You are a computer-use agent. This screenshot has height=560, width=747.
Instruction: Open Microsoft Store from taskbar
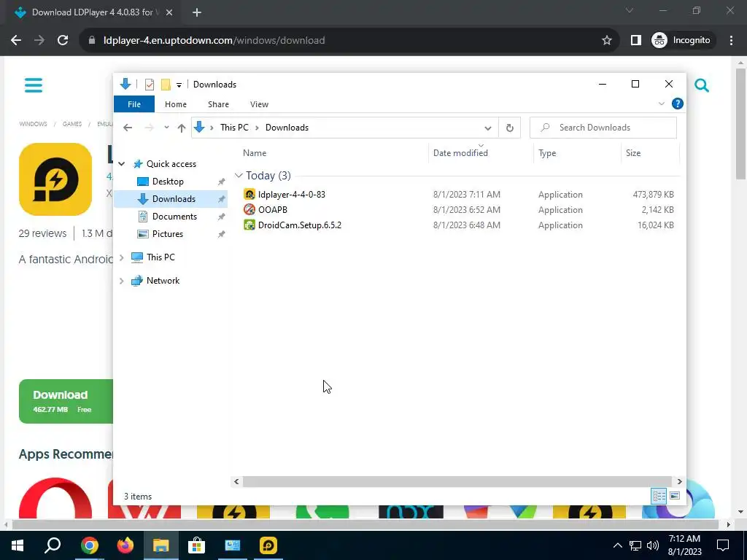tap(196, 545)
